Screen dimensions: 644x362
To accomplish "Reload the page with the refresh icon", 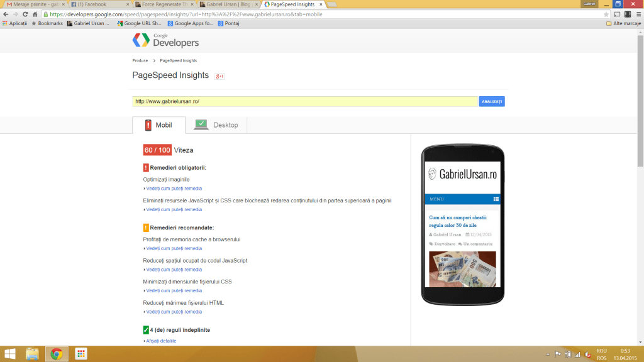I will (x=25, y=14).
